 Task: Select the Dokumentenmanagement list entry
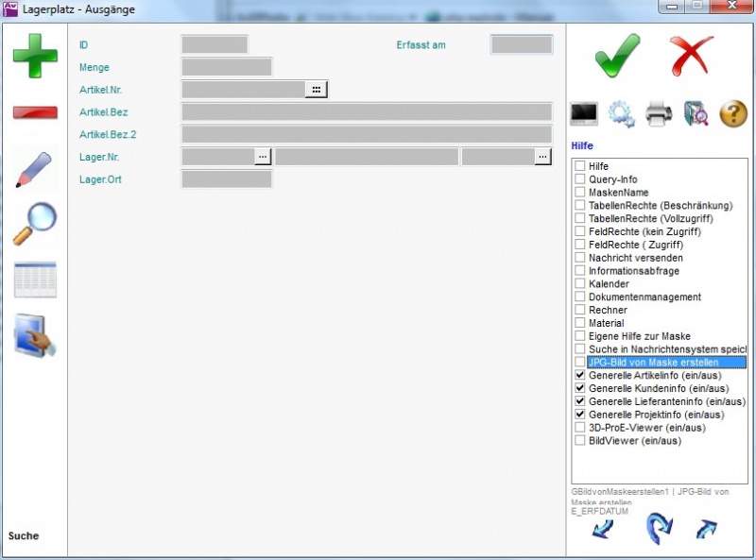644,297
